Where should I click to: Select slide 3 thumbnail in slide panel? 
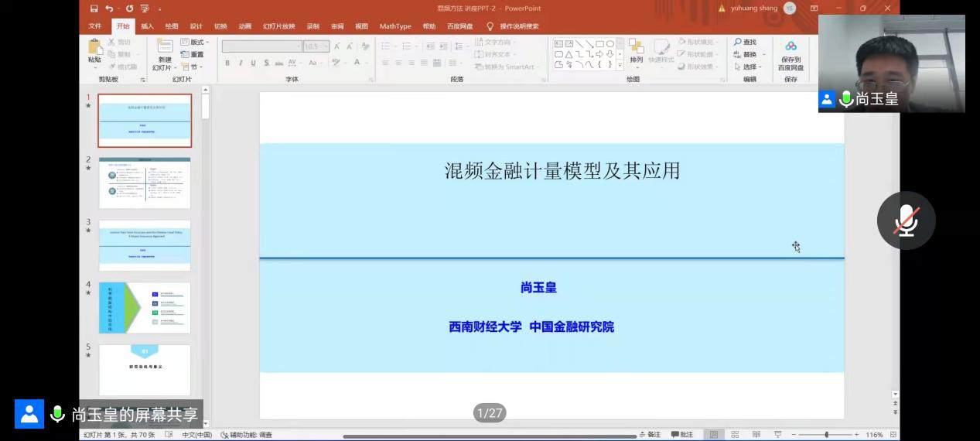pyautogui.click(x=145, y=245)
